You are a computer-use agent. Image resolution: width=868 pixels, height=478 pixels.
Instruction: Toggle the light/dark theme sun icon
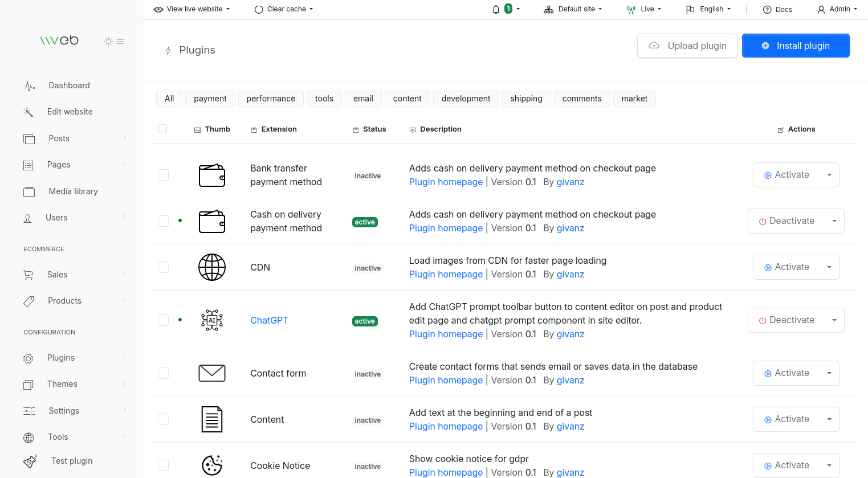[x=108, y=42]
